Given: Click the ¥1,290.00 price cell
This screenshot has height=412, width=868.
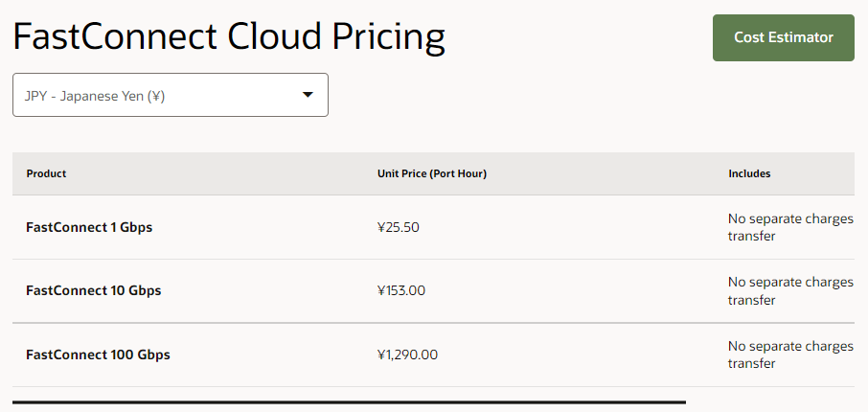Looking at the screenshot, I should [408, 355].
